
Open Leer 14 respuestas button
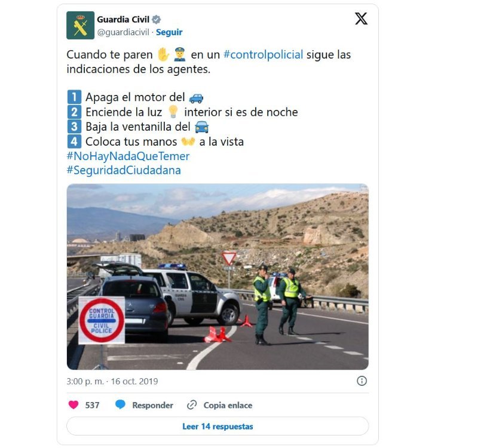[x=218, y=426]
